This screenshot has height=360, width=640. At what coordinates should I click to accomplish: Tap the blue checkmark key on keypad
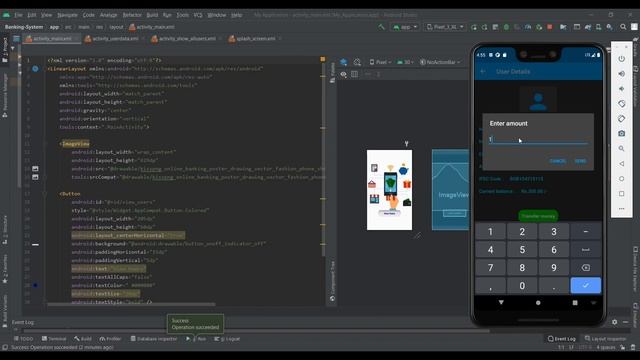[585, 285]
